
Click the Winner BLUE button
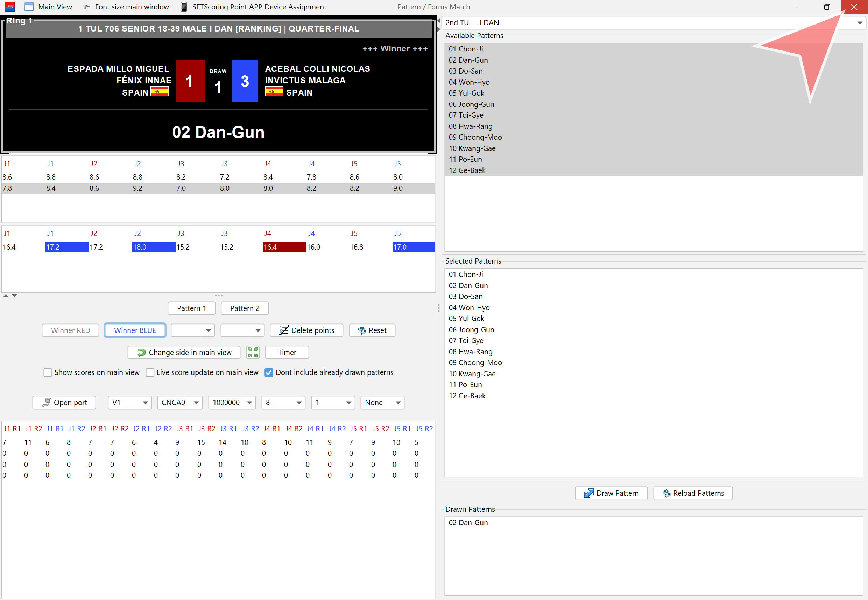(135, 330)
